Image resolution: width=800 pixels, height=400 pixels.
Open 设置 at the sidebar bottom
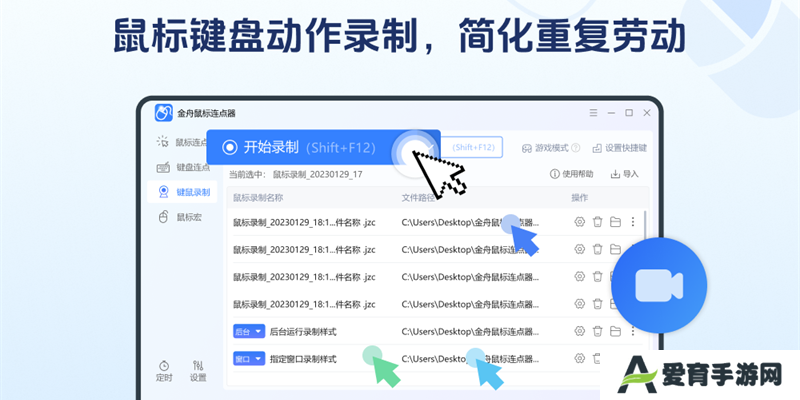198,371
